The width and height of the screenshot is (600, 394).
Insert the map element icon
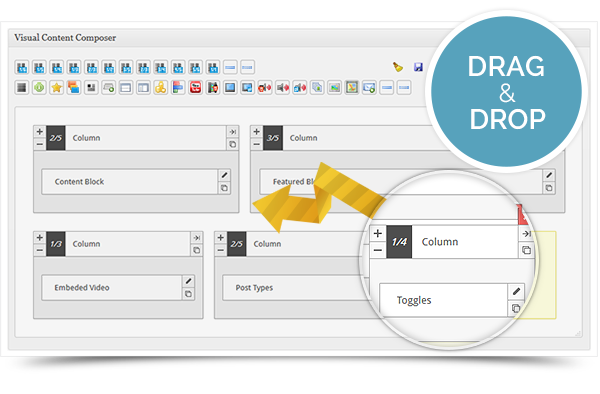[x=352, y=88]
